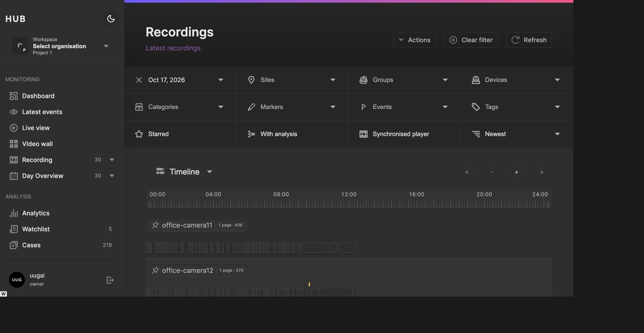This screenshot has height=333, width=644.
Task: Open the Events filter dropdown
Action: 405,107
